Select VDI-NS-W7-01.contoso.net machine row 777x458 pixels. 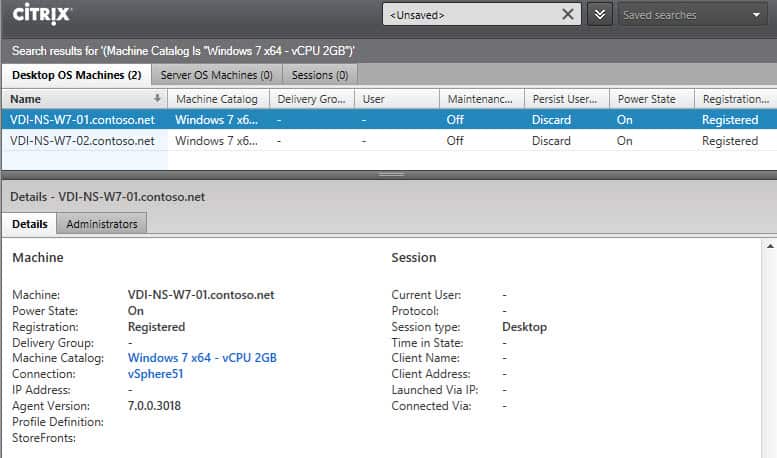point(82,120)
